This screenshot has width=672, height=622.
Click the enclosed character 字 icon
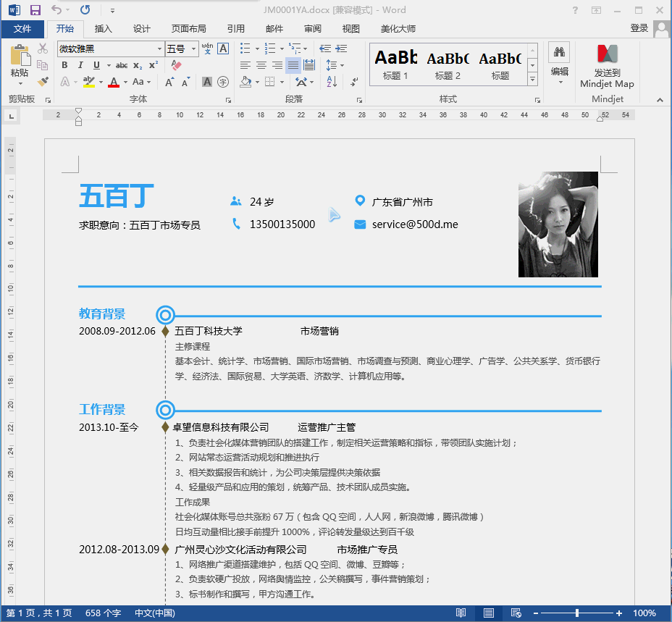[x=223, y=82]
